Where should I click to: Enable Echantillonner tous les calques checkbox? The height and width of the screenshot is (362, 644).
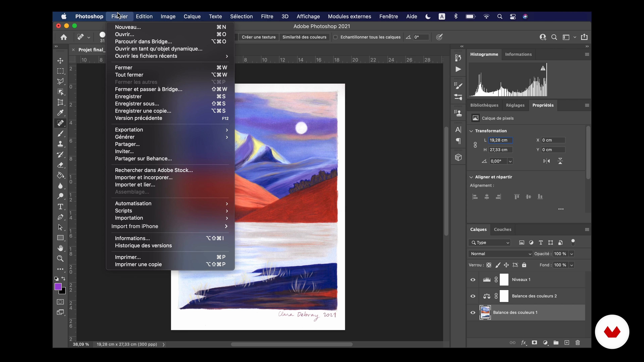click(335, 37)
